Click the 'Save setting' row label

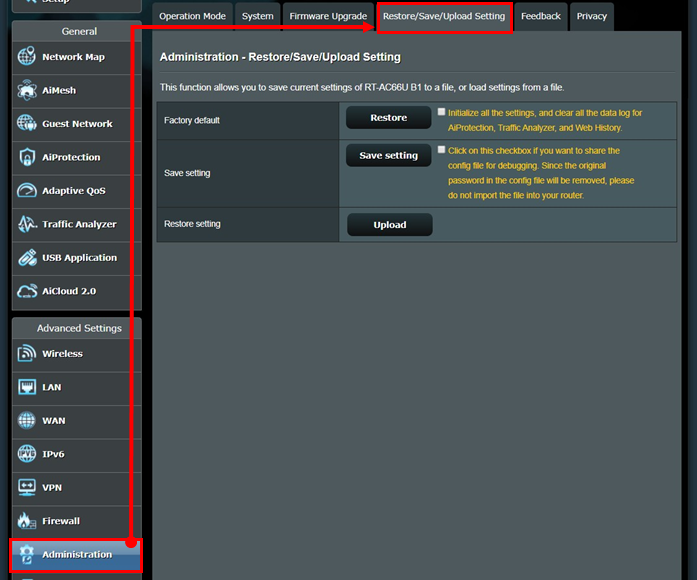[187, 173]
